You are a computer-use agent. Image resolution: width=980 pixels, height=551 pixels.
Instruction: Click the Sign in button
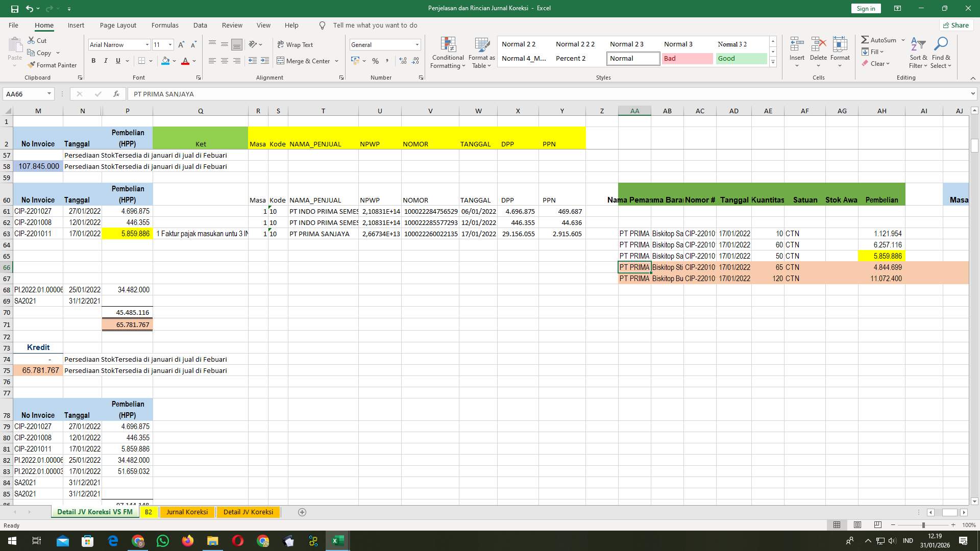[866, 8]
